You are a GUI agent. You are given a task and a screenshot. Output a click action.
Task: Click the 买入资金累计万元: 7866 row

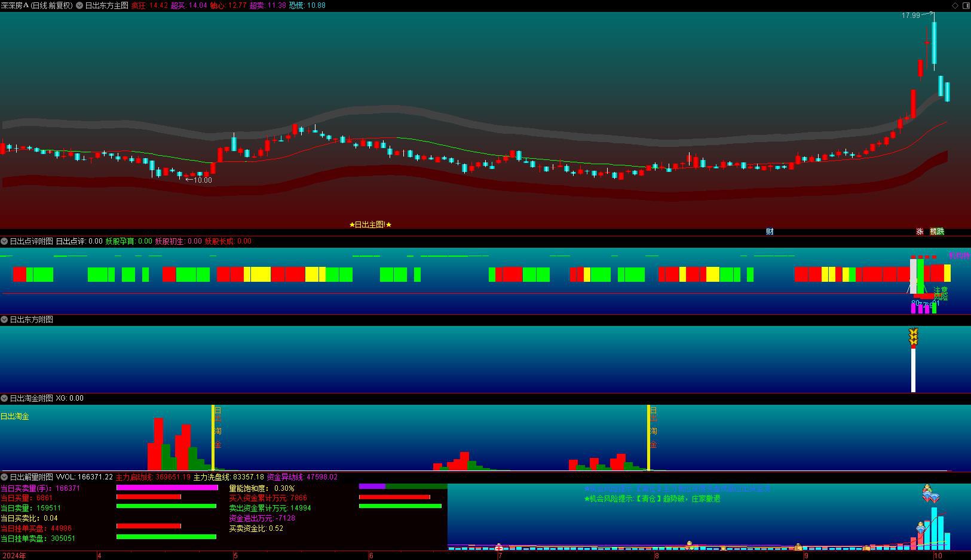coord(268,498)
